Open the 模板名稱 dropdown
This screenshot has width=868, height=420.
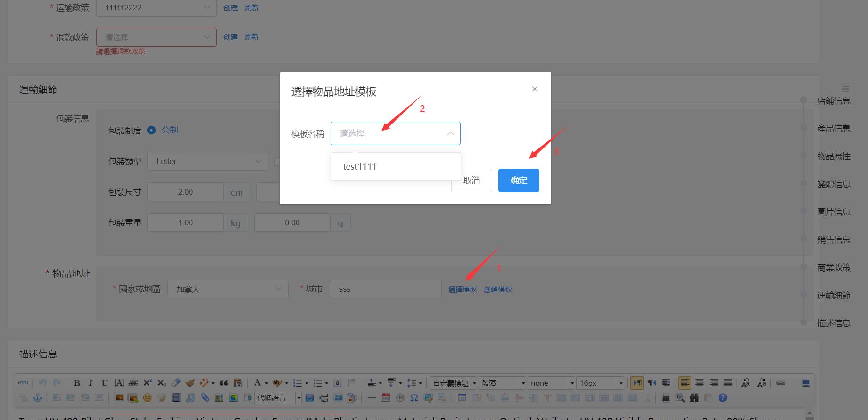pyautogui.click(x=395, y=133)
